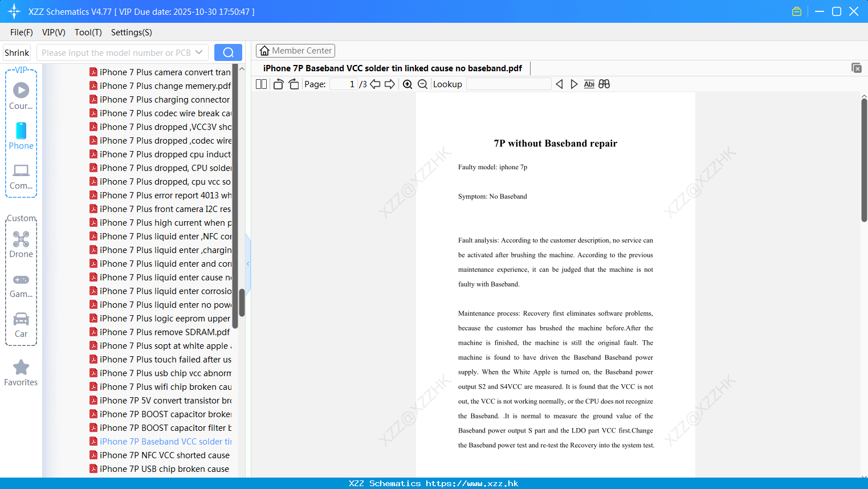Close the open PDF tab icon

[x=857, y=68]
